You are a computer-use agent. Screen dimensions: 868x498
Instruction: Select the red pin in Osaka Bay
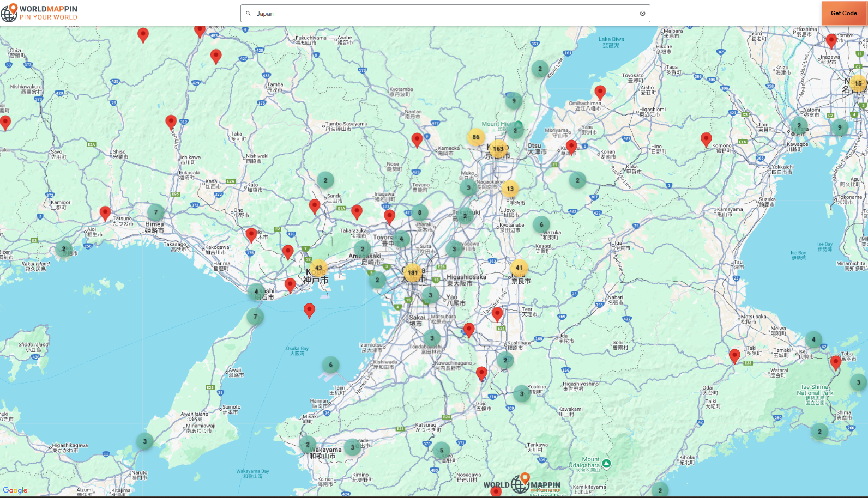[x=309, y=310]
